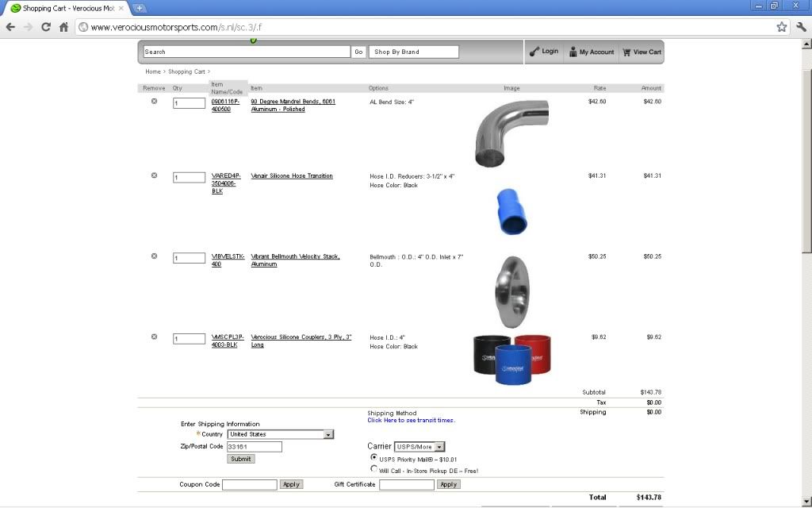Open the Country dropdown showing United States

click(x=281, y=434)
